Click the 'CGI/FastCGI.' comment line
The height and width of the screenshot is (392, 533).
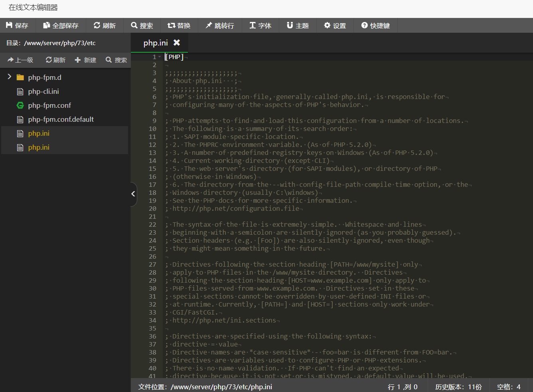click(x=192, y=312)
